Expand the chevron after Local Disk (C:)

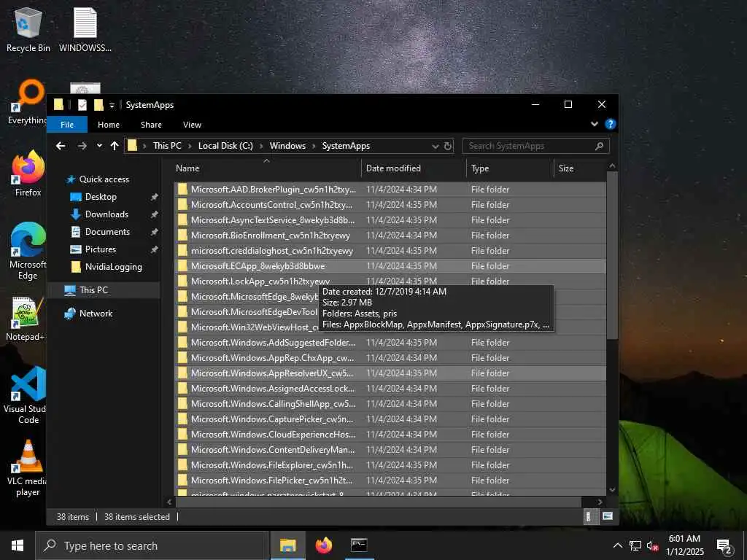(262, 146)
